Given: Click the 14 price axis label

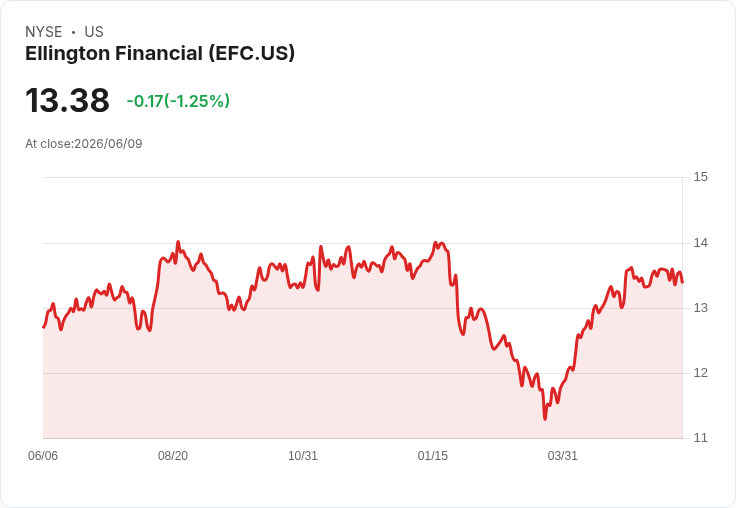Looking at the screenshot, I should click(700, 243).
